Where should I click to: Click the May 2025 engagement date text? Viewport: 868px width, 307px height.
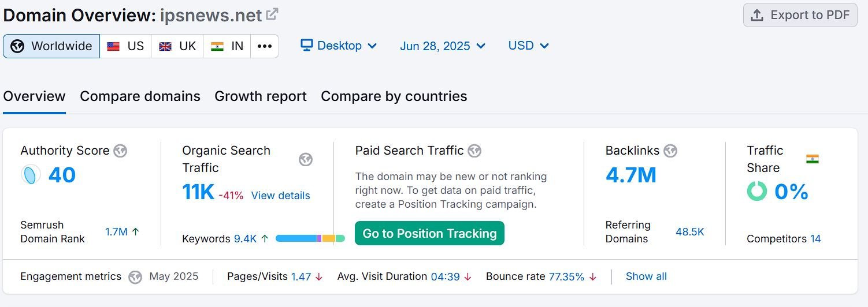pyautogui.click(x=174, y=276)
